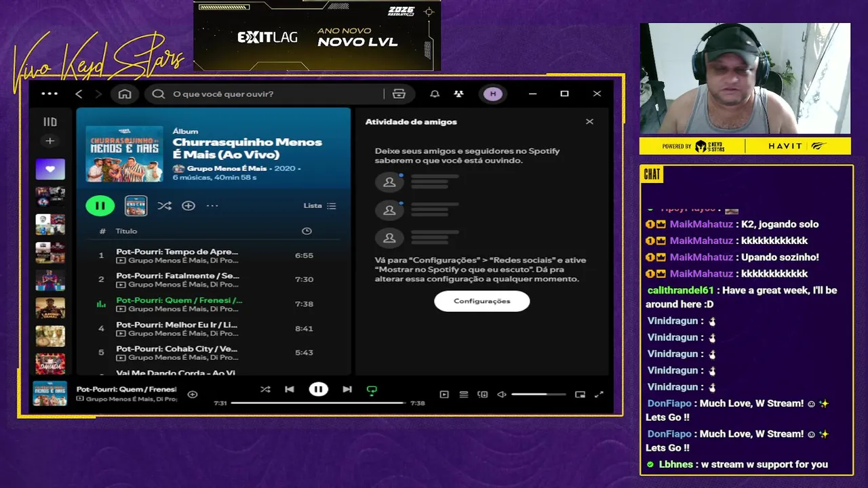868x488 pixels.
Task: Toggle shuffle in the album action bar
Action: (164, 205)
